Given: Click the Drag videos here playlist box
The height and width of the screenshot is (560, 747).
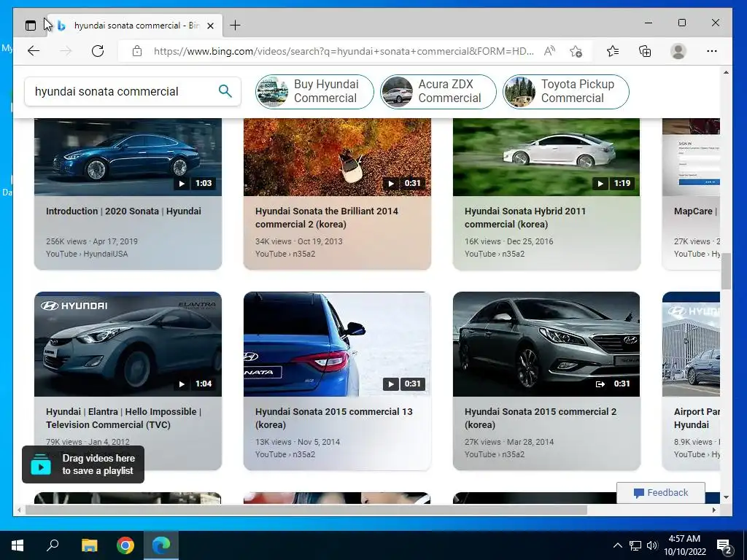Looking at the screenshot, I should point(83,464).
